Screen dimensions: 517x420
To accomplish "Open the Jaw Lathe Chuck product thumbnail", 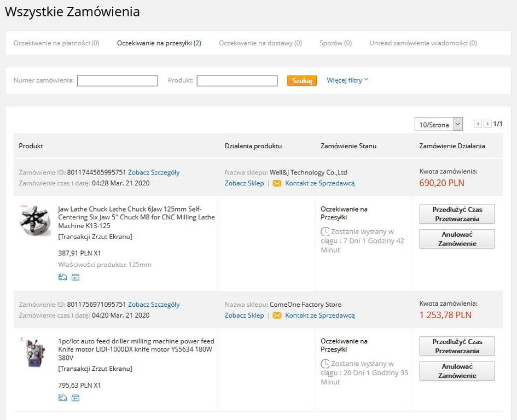I will pyautogui.click(x=35, y=220).
